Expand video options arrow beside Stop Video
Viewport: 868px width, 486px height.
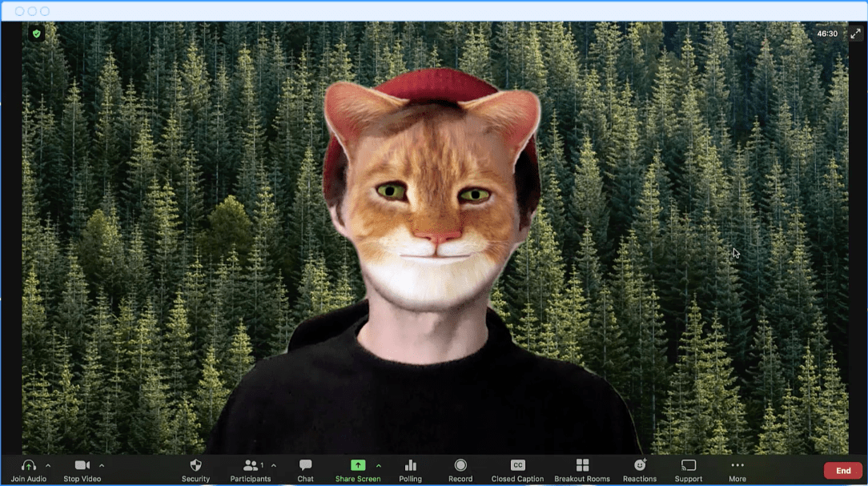[x=102, y=465]
